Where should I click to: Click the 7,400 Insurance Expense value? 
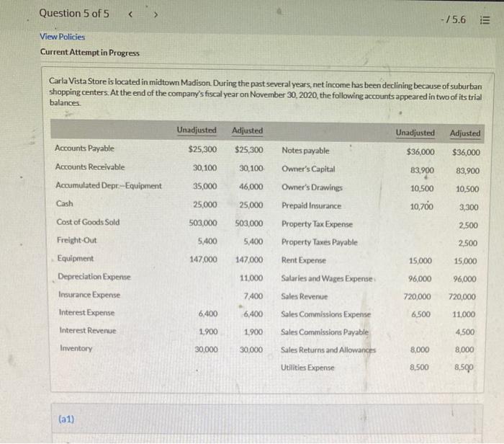[253, 296]
